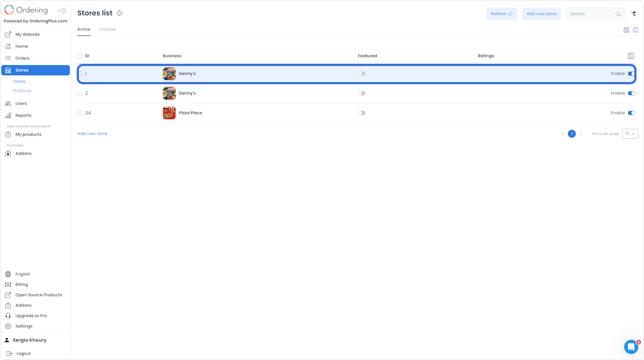Open the help icon beside Stores list
The width and height of the screenshot is (644, 360).
(x=120, y=13)
